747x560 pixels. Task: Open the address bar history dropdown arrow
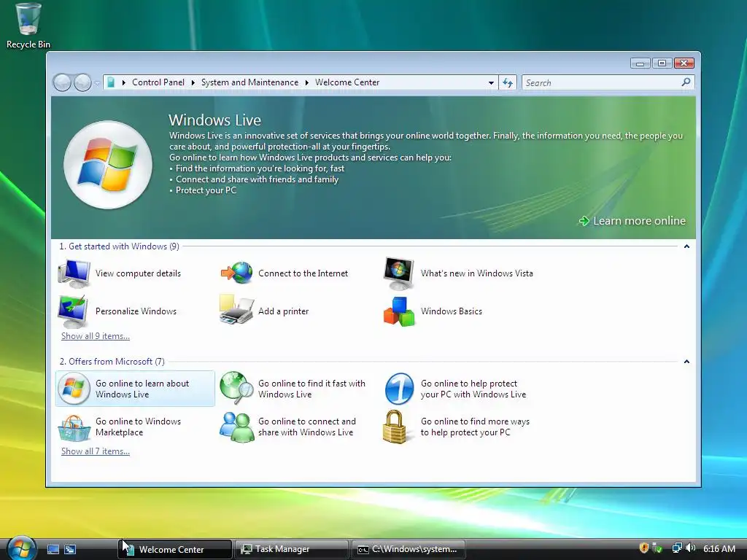coord(491,83)
